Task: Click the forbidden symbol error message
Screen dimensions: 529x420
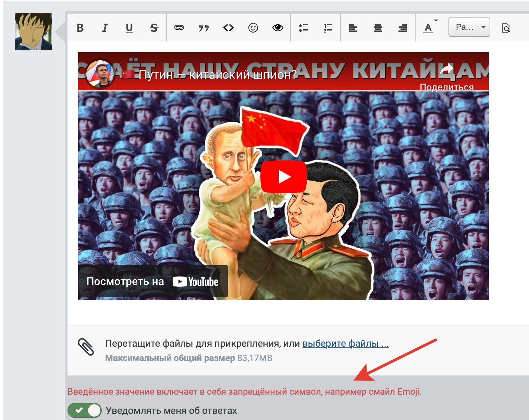Action: click(x=245, y=392)
